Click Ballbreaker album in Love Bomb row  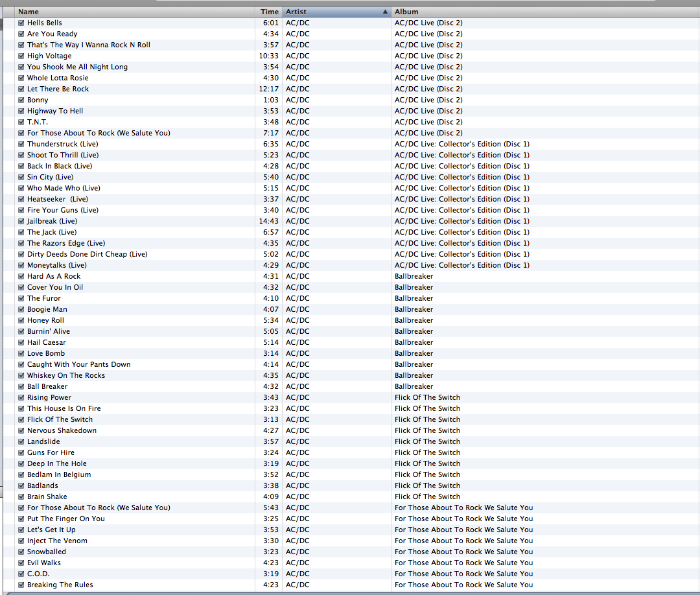pyautogui.click(x=414, y=353)
